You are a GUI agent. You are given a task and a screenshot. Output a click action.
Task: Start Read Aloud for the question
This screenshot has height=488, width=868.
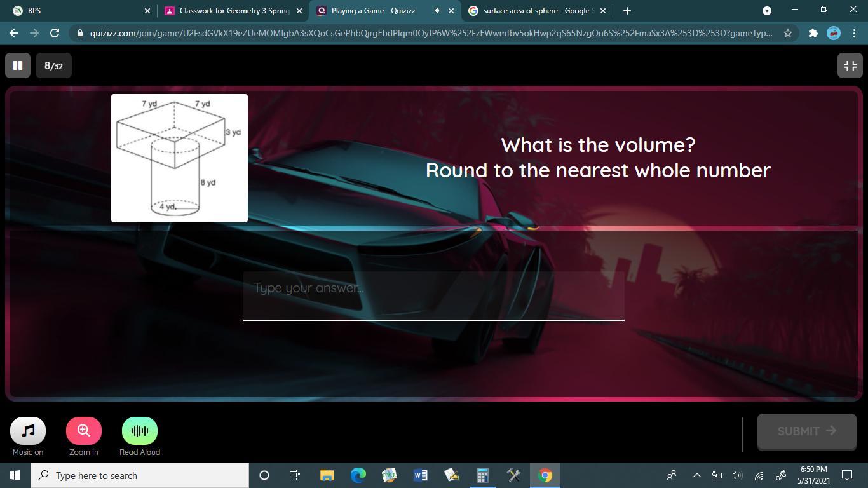(x=140, y=431)
